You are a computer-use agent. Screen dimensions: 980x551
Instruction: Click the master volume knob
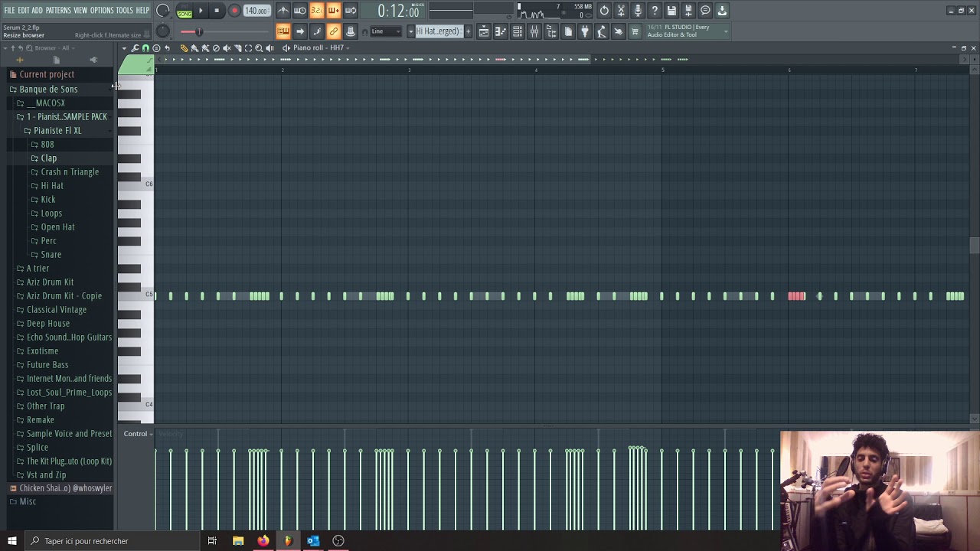point(162,11)
